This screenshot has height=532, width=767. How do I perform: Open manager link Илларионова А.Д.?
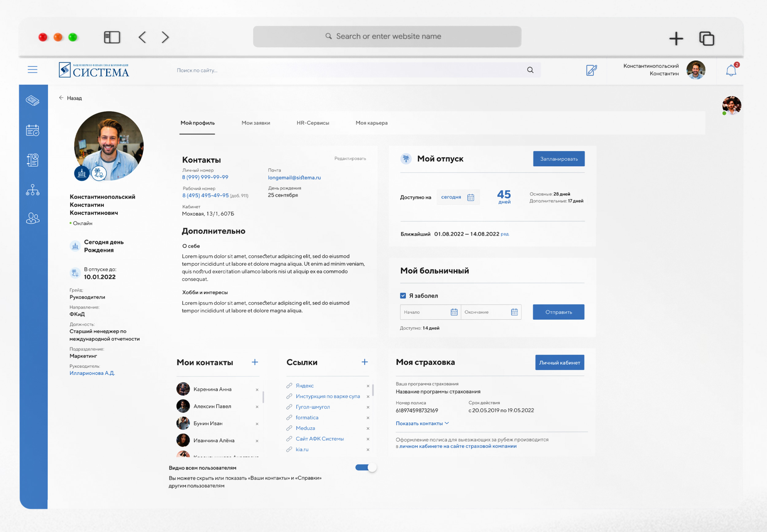click(92, 373)
